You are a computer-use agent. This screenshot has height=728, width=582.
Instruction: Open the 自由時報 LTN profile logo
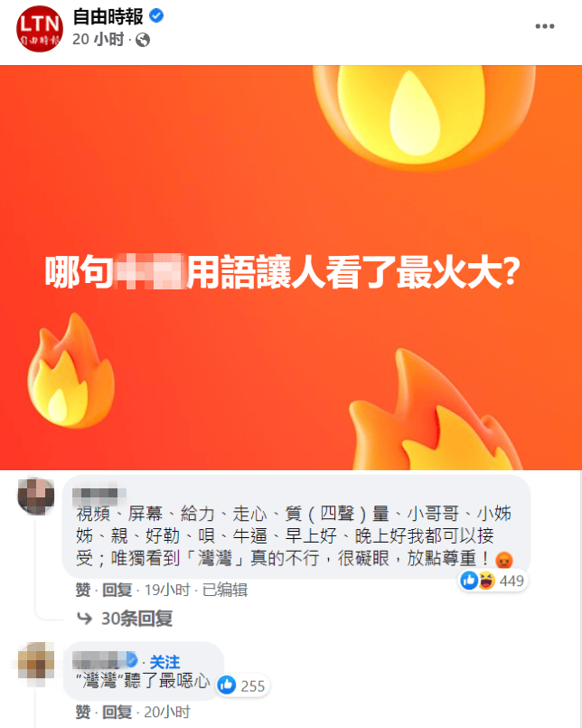[40, 29]
